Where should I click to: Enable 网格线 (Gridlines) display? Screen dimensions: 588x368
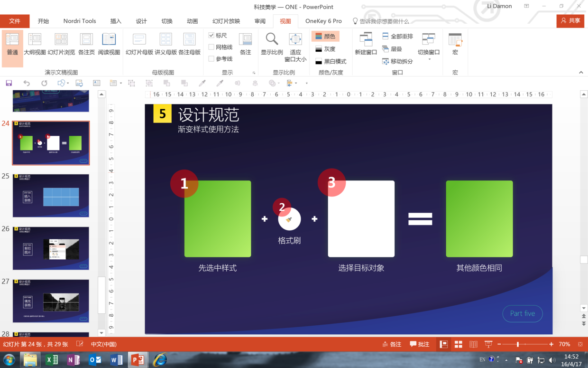click(211, 47)
